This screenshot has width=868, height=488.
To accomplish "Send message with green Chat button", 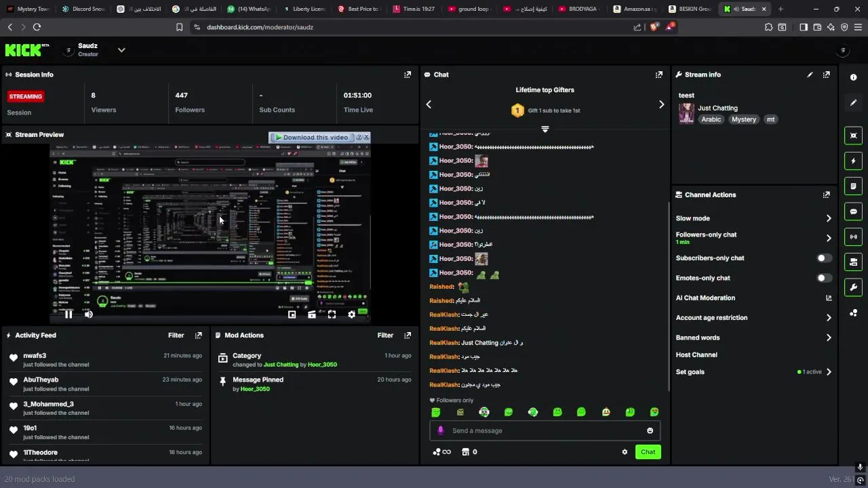I will pos(648,452).
